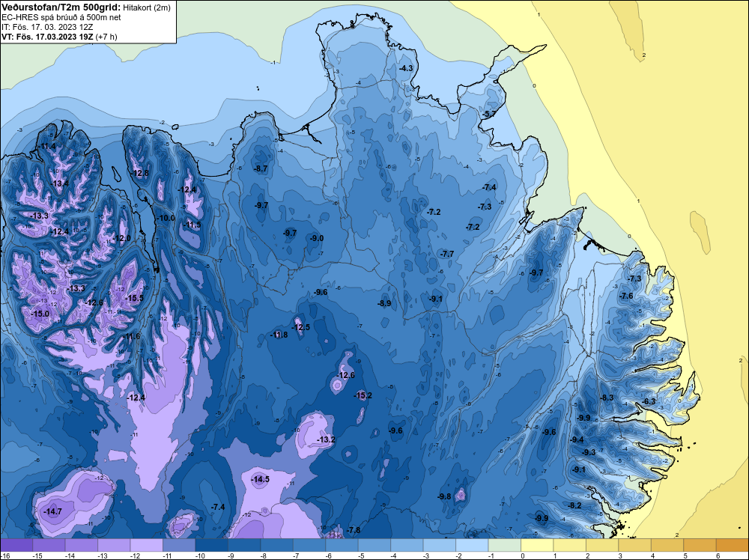
Task: Click the 0 tick label in legend
Action: pos(523,556)
